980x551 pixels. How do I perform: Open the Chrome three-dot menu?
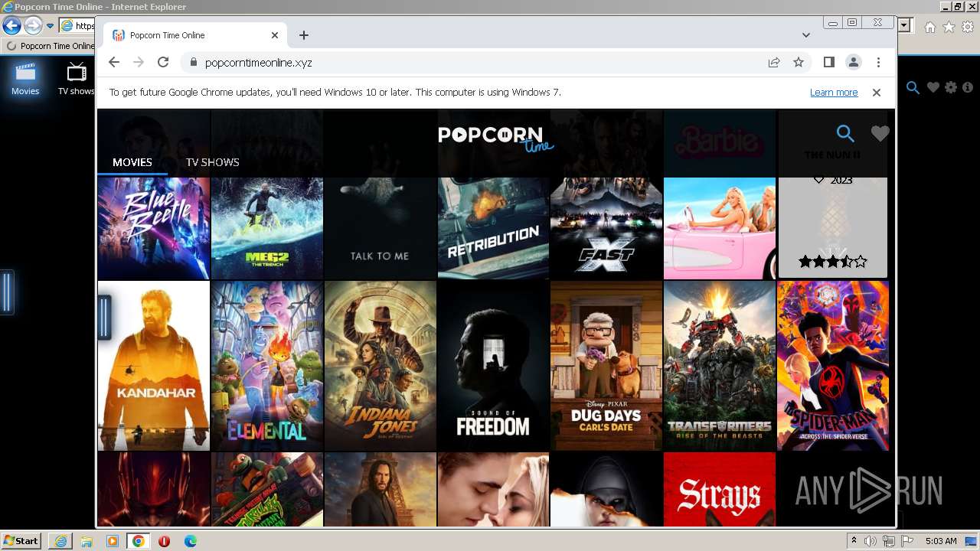coord(878,63)
